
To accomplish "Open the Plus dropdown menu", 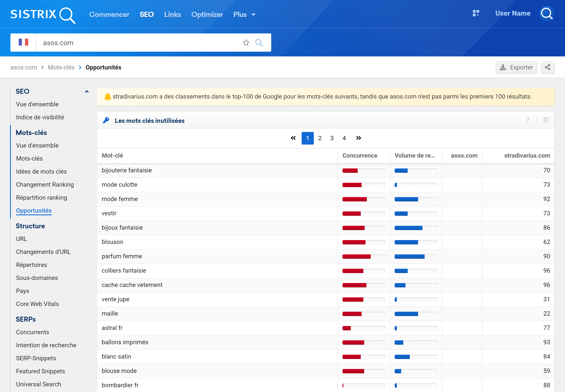I will pos(244,15).
